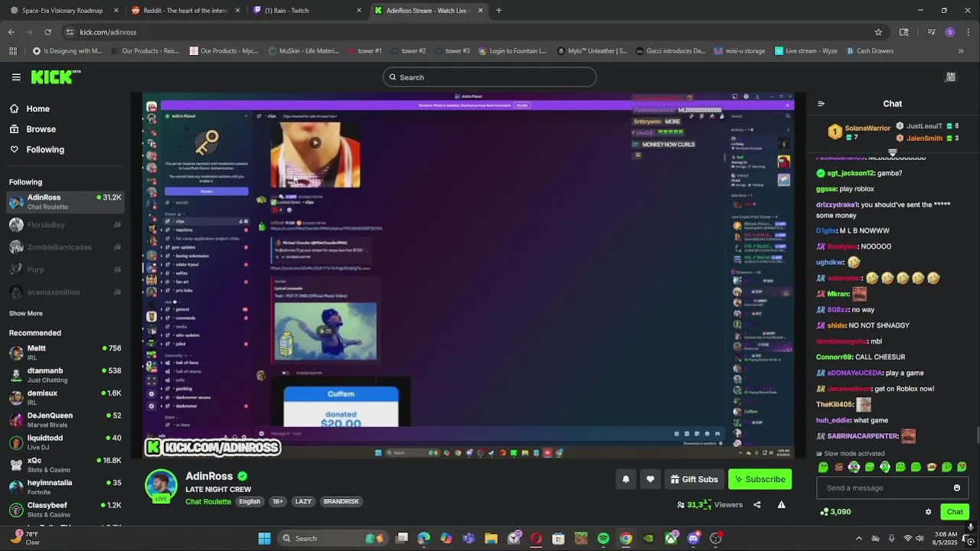Viewport: 980px width, 551px height.
Task: Click the green Subscribe button
Action: [x=759, y=480]
